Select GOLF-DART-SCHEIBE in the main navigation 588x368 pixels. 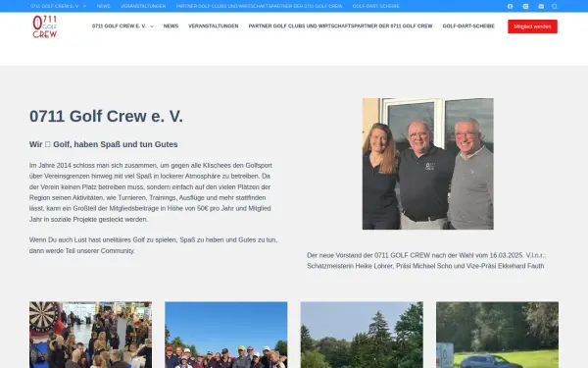pos(468,26)
